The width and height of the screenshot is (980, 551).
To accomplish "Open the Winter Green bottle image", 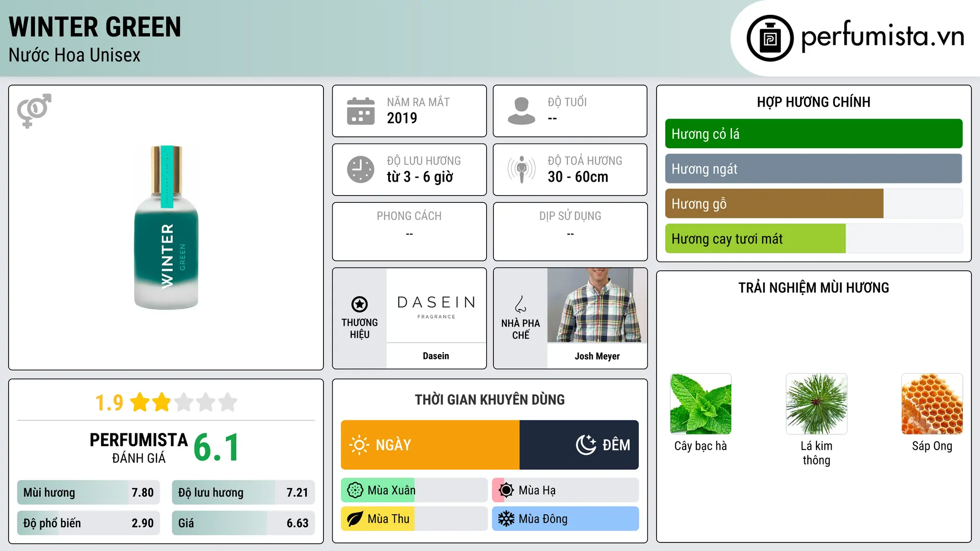I will (166, 227).
